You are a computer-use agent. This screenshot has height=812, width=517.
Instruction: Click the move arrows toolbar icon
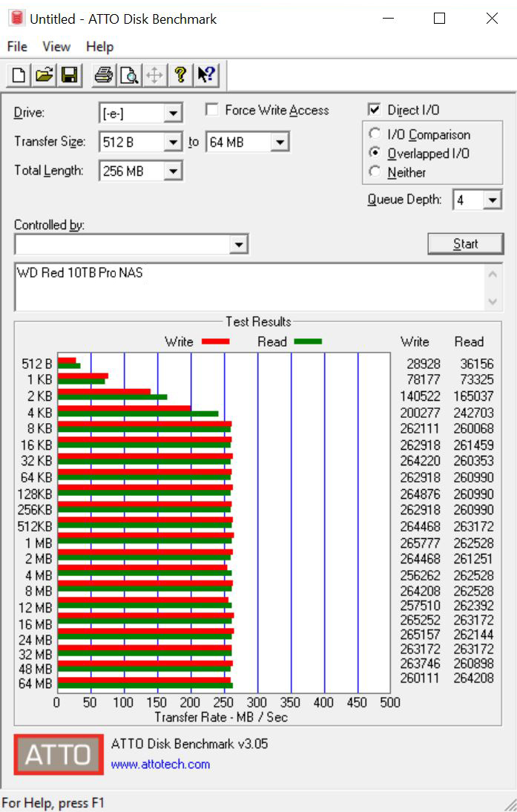click(154, 76)
